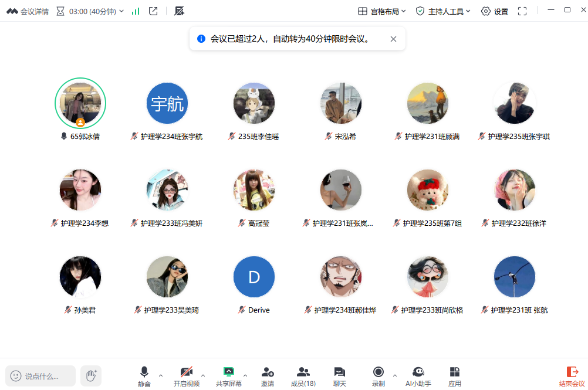Click the 结束会议 end meeting button
The image size is (588, 390).
572,375
